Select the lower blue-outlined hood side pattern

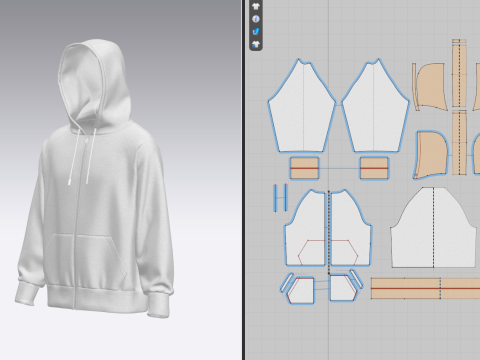(x=432, y=155)
